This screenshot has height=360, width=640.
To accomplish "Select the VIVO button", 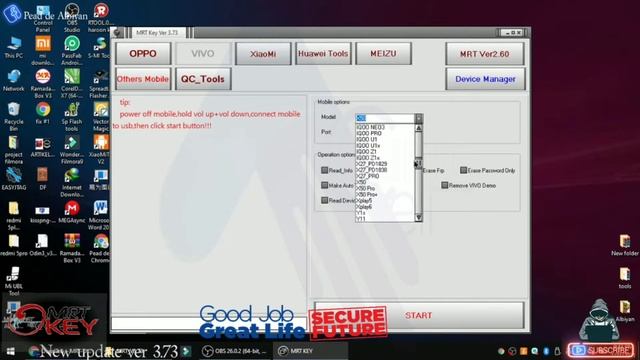I will coord(203,53).
